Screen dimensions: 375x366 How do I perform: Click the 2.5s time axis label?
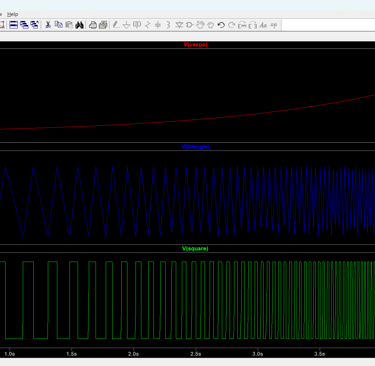point(196,354)
